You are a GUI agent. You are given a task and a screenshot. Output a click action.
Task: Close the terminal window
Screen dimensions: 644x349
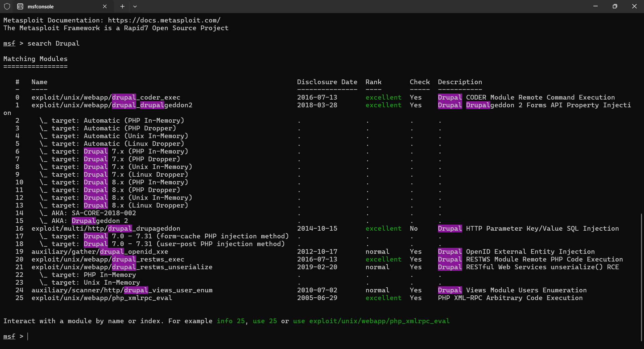point(634,6)
